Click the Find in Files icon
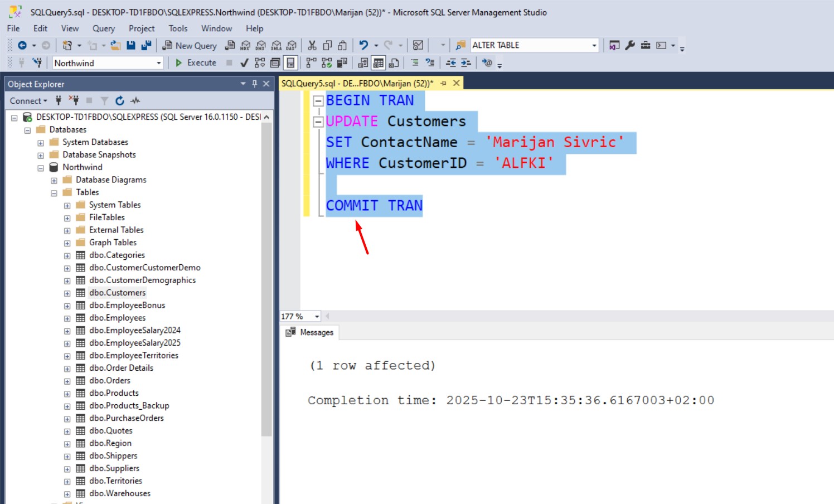The height and width of the screenshot is (504, 834). pyautogui.click(x=460, y=46)
